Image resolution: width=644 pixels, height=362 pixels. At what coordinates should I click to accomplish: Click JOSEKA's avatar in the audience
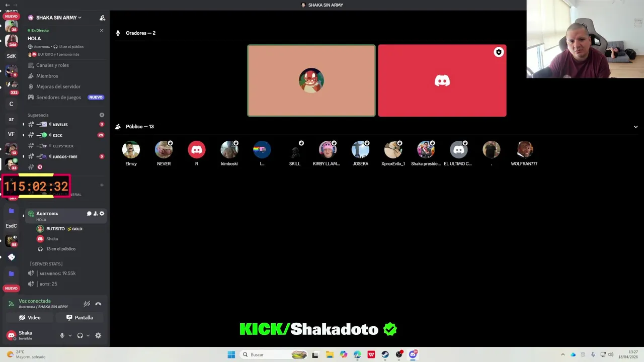coord(360,150)
